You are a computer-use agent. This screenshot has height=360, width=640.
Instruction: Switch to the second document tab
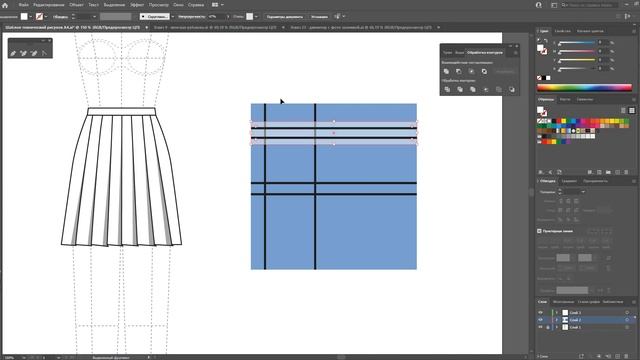click(x=215, y=27)
